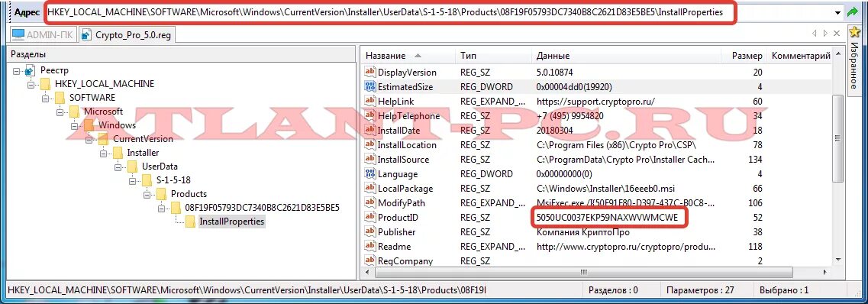Collapse the Реестр root node

click(16, 71)
